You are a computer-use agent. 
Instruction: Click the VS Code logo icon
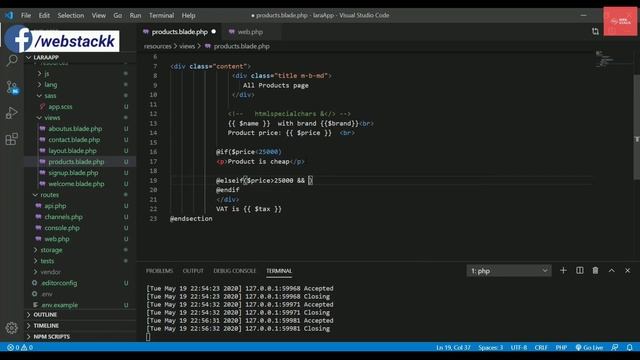tap(9, 16)
